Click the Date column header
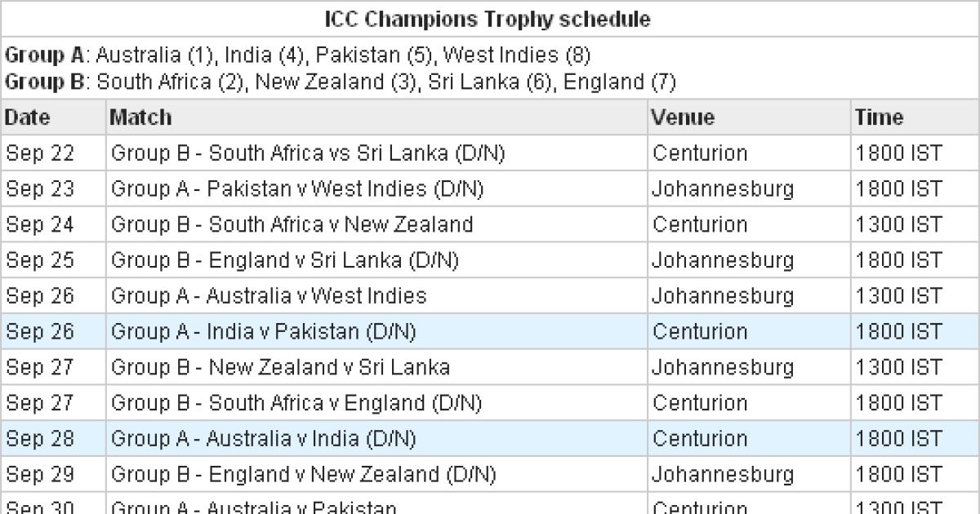Screen dimensions: 980x514 click(28, 117)
